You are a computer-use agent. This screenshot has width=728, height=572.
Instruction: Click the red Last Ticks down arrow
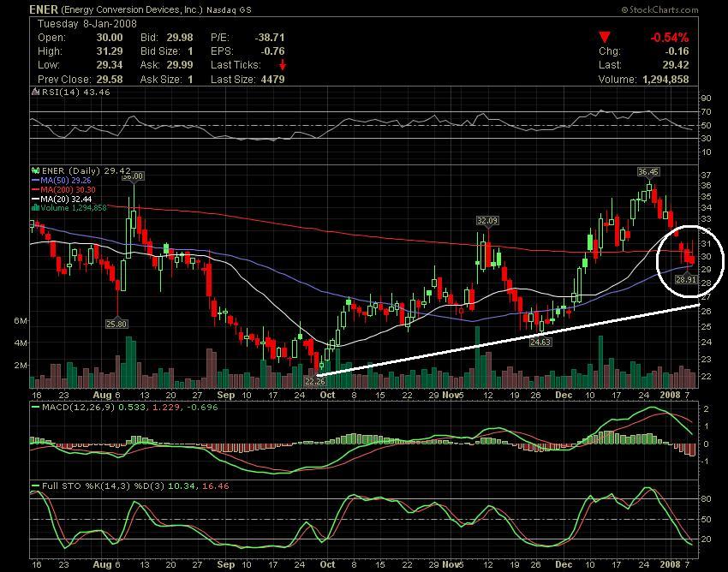point(283,65)
